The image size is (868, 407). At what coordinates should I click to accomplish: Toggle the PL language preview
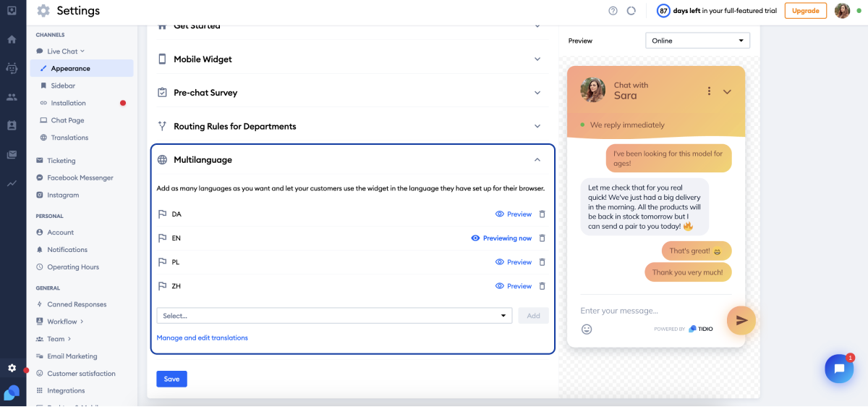click(514, 262)
